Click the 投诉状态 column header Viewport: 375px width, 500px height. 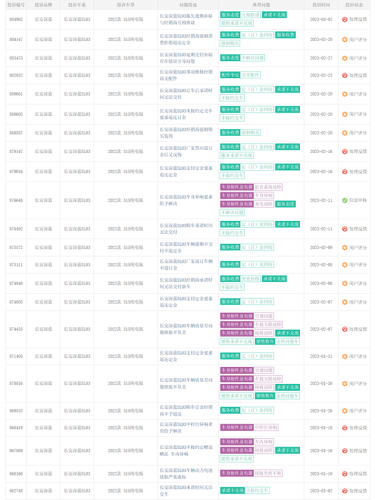coord(354,5)
